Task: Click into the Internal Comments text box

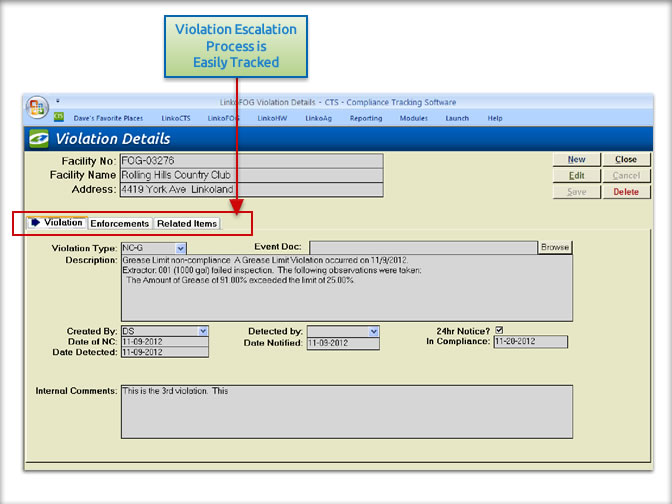Action: 346,410
